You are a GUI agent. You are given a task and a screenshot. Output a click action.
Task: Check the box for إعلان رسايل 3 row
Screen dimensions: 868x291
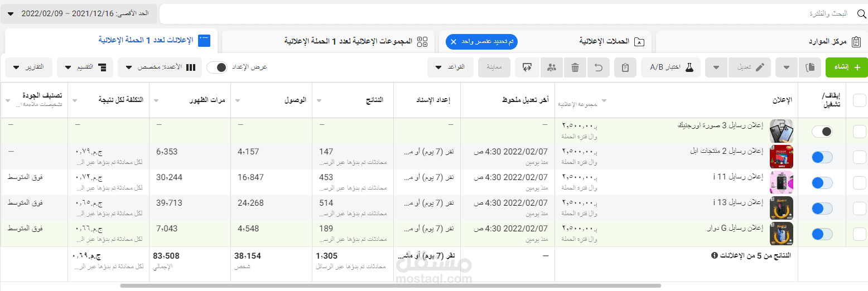860,132
